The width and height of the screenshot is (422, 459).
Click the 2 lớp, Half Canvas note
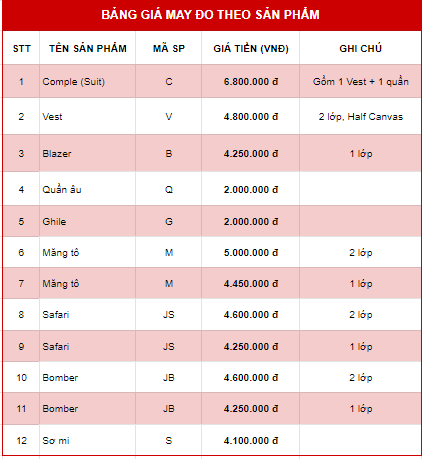[360, 117]
